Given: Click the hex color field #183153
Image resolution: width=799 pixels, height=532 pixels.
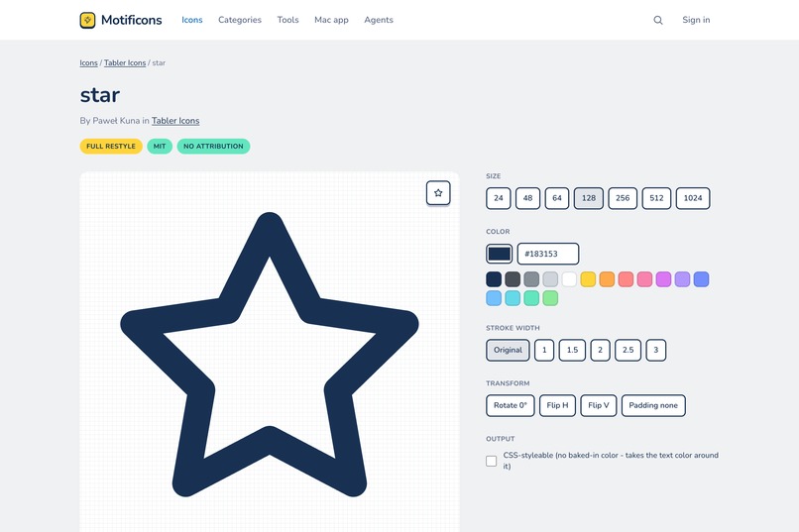Looking at the screenshot, I should click(548, 254).
